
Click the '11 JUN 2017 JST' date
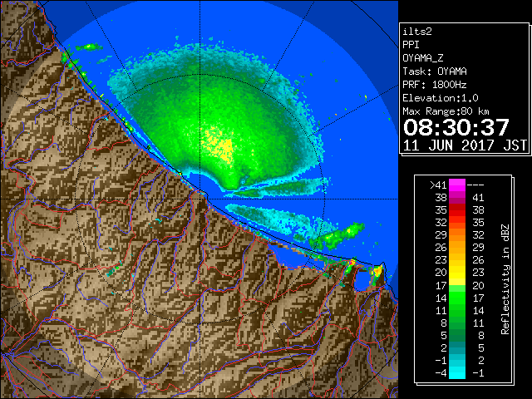click(x=465, y=145)
